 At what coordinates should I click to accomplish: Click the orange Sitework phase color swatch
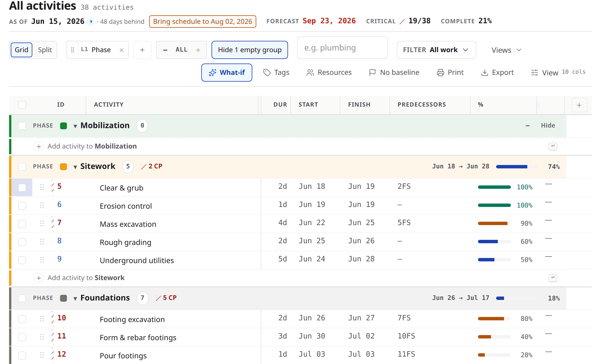point(64,167)
